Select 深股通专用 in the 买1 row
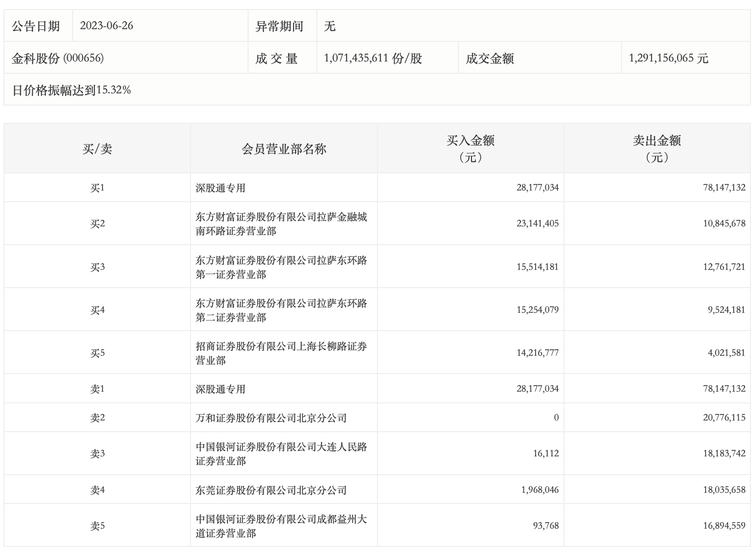The width and height of the screenshot is (756, 554). (220, 188)
